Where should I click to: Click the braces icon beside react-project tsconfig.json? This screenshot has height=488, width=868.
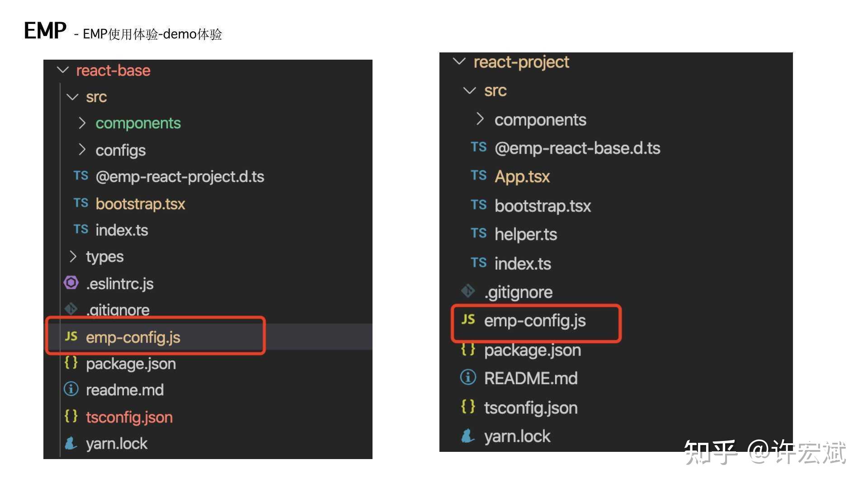(468, 407)
